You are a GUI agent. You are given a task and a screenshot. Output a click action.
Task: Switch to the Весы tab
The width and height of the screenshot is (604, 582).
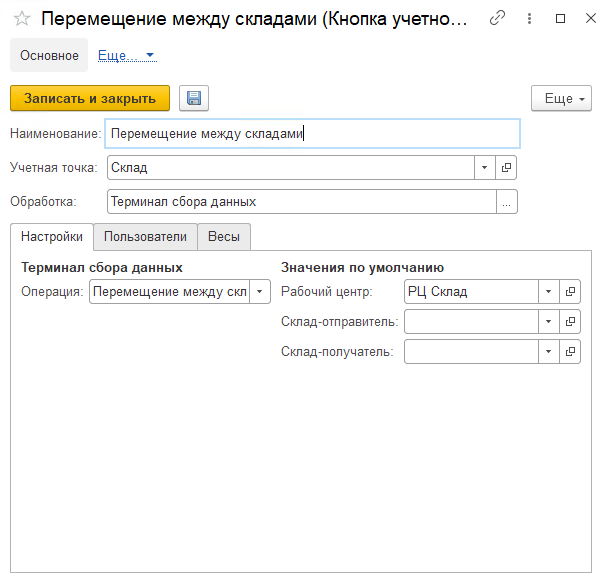tap(224, 237)
